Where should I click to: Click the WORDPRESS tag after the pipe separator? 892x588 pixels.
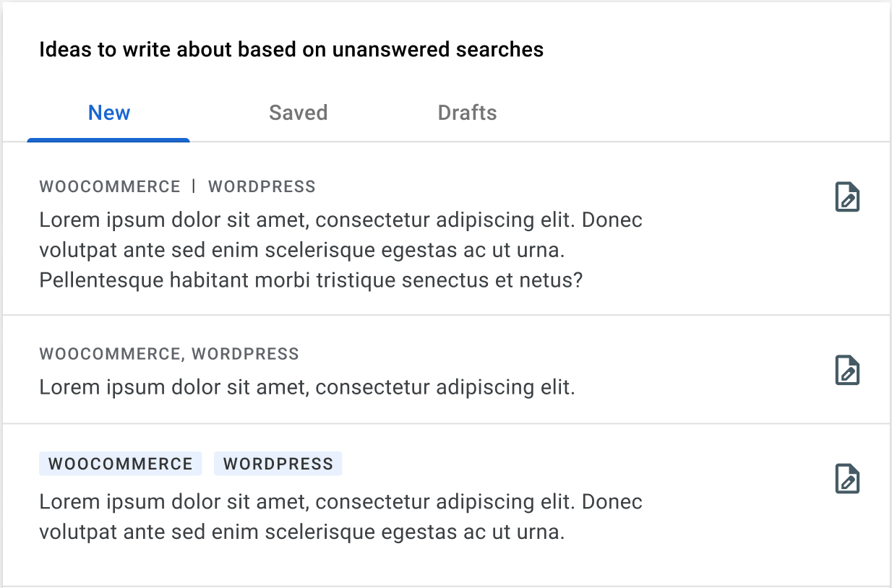click(x=262, y=186)
